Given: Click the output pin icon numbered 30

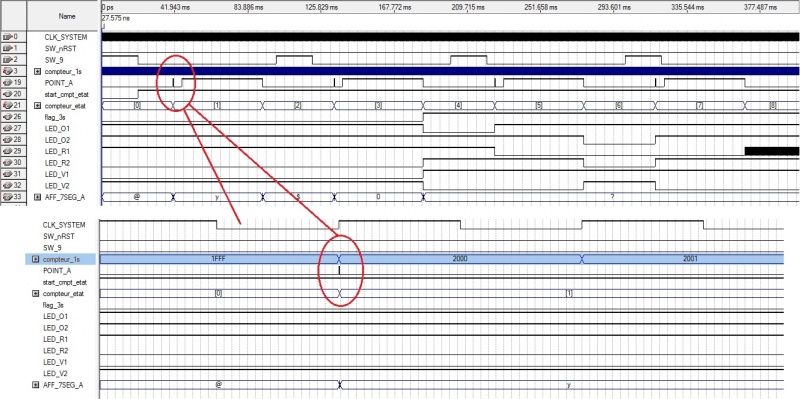Looking at the screenshot, I should tap(7, 162).
